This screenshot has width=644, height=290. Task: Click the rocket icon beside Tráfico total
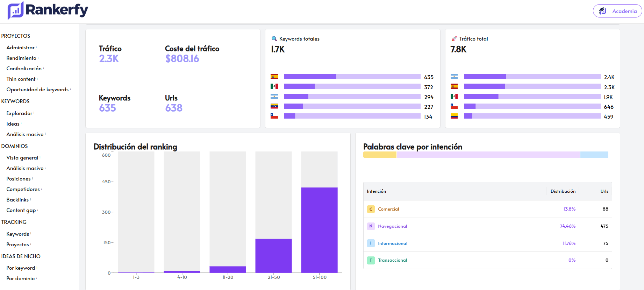coord(454,39)
